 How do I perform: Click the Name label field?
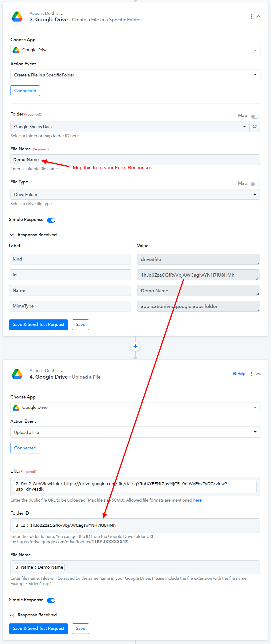pyautogui.click(x=70, y=290)
